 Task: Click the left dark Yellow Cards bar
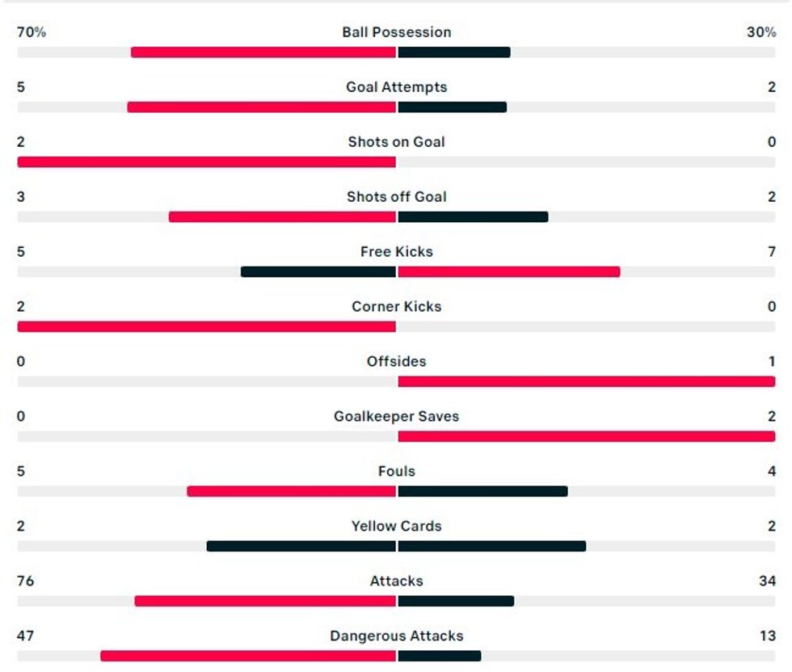(301, 547)
